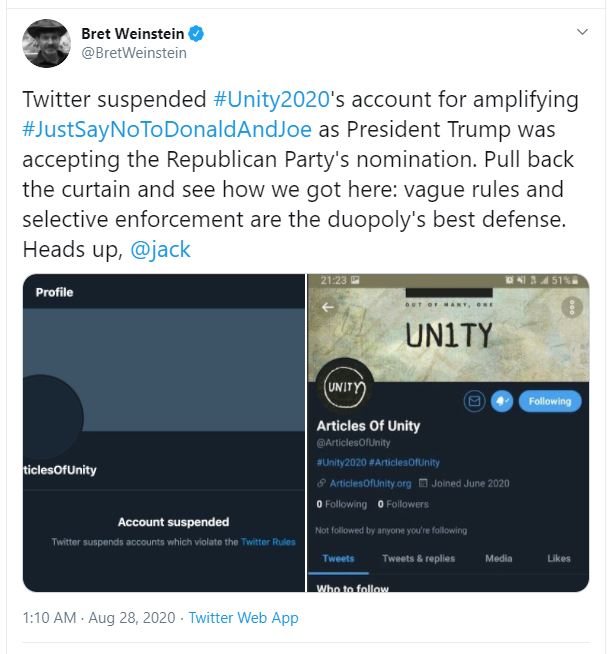The image size is (613, 654).
Task: Open the Media tab
Action: 499,558
